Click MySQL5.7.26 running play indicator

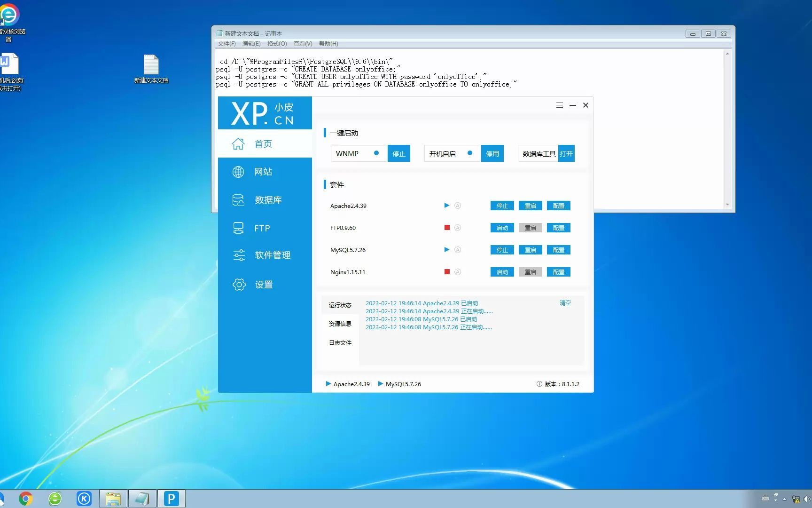[447, 249]
